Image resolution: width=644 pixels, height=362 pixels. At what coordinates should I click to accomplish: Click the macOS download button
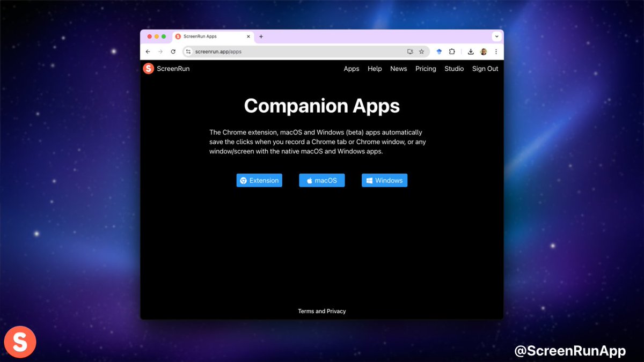pos(322,180)
